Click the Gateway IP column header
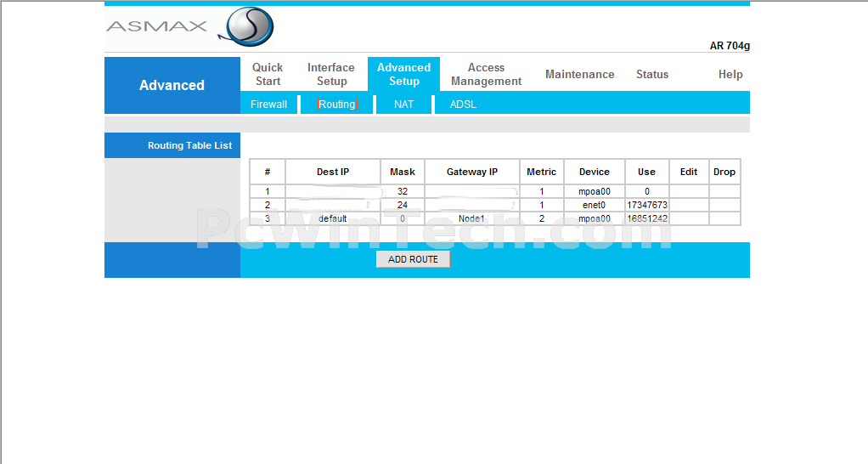This screenshot has height=464, width=868. point(472,172)
